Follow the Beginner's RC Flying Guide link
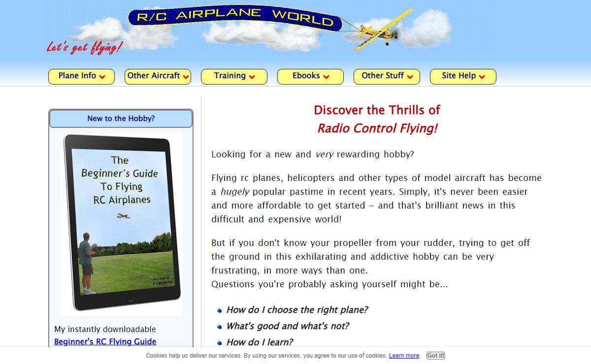This screenshot has height=364, width=591. click(105, 341)
